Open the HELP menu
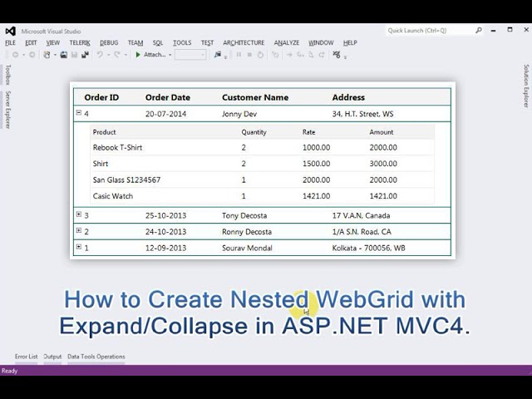This screenshot has width=532, height=399. 350,42
